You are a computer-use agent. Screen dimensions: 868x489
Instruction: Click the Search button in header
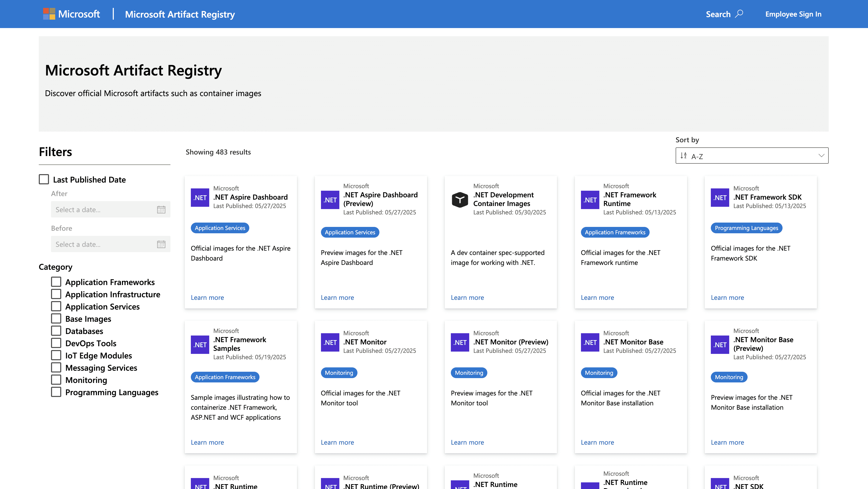click(724, 14)
